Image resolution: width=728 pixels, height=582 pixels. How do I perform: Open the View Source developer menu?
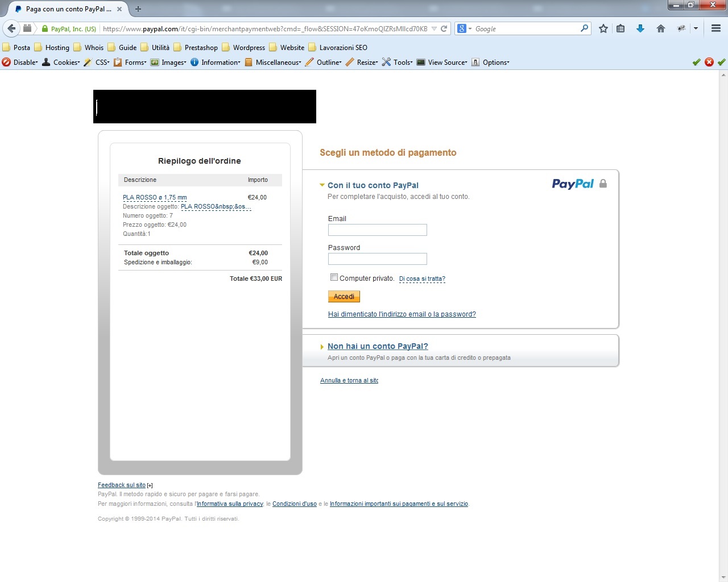click(x=442, y=62)
